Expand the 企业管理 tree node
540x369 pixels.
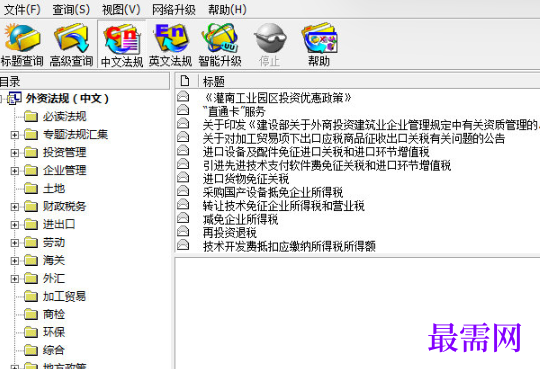coord(14,171)
